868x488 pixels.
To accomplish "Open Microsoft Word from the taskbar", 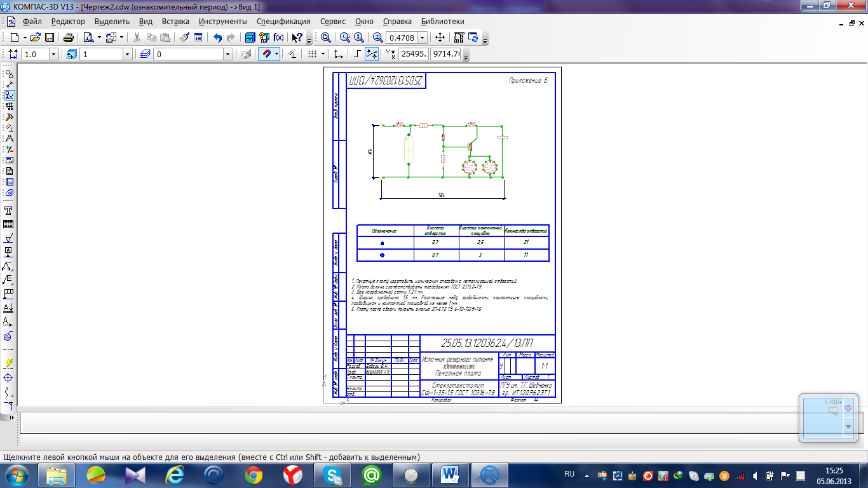I will [x=450, y=475].
